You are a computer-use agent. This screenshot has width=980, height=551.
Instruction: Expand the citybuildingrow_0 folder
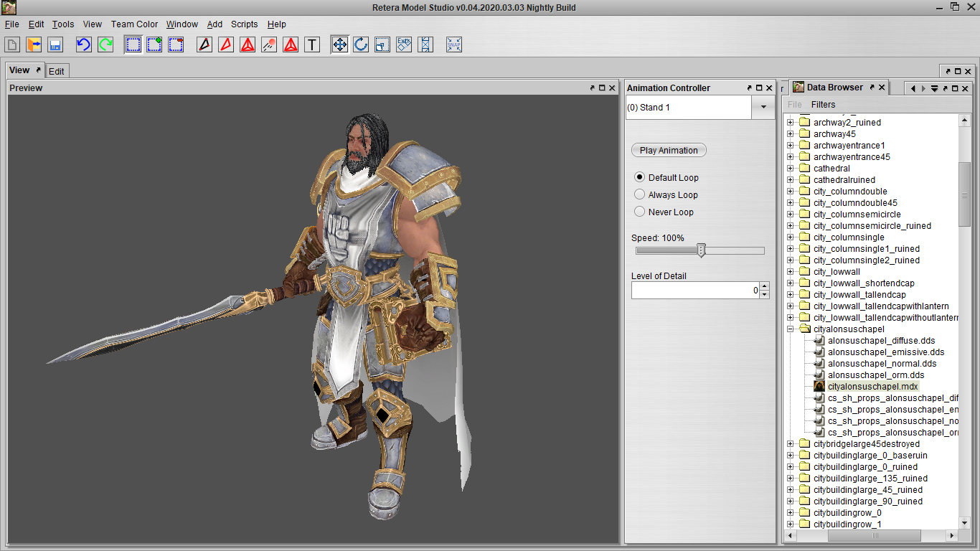point(791,513)
